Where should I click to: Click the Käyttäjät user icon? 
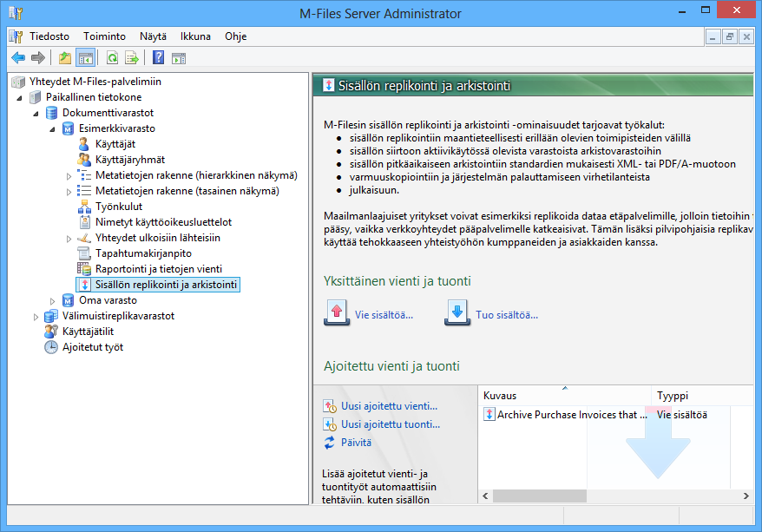pyautogui.click(x=84, y=144)
